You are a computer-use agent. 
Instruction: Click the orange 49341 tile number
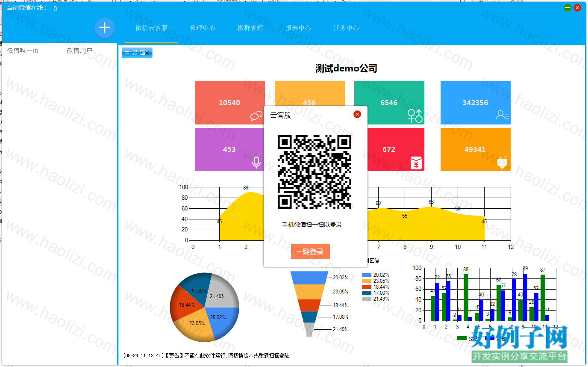pos(475,149)
